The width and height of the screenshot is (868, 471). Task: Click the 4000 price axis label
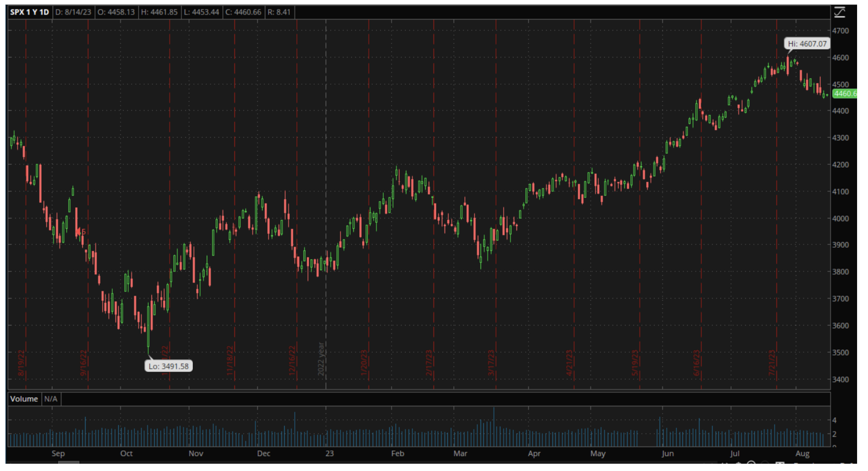pyautogui.click(x=840, y=218)
